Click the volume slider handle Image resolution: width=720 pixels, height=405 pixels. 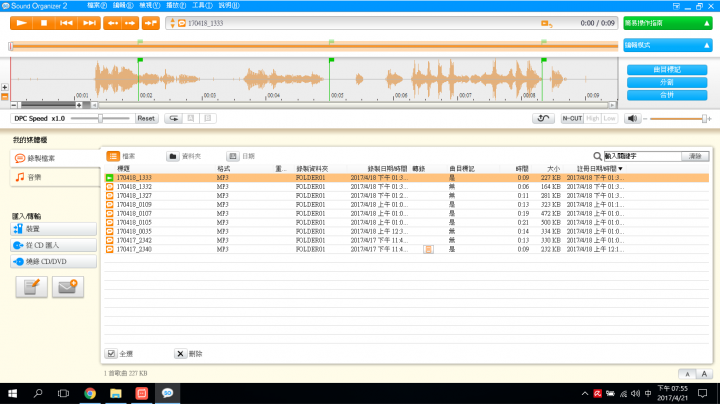704,118
